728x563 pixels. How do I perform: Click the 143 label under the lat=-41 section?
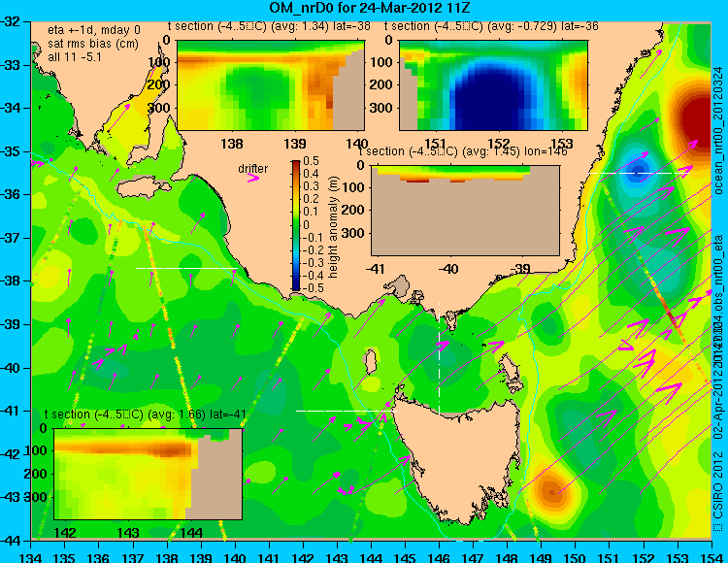coord(127,532)
